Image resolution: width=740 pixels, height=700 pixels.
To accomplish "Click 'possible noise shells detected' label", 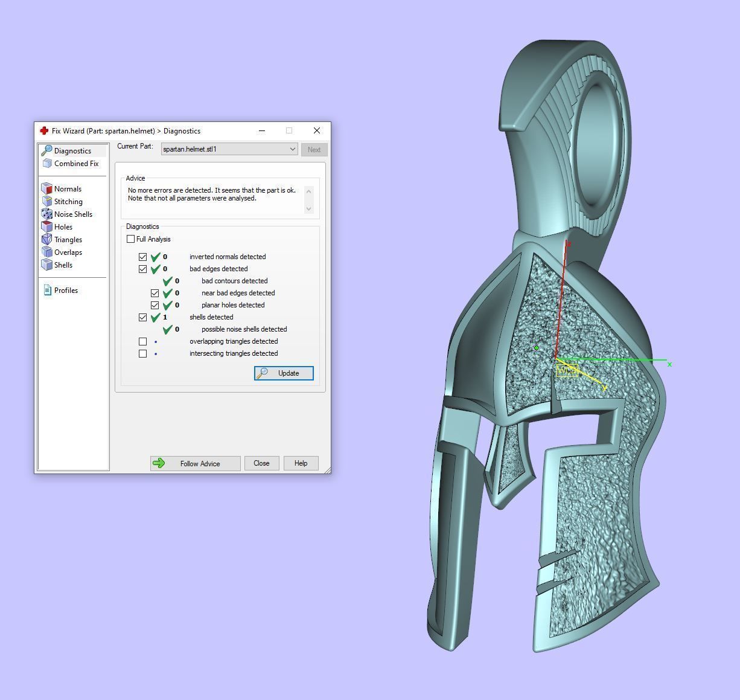I will [244, 329].
